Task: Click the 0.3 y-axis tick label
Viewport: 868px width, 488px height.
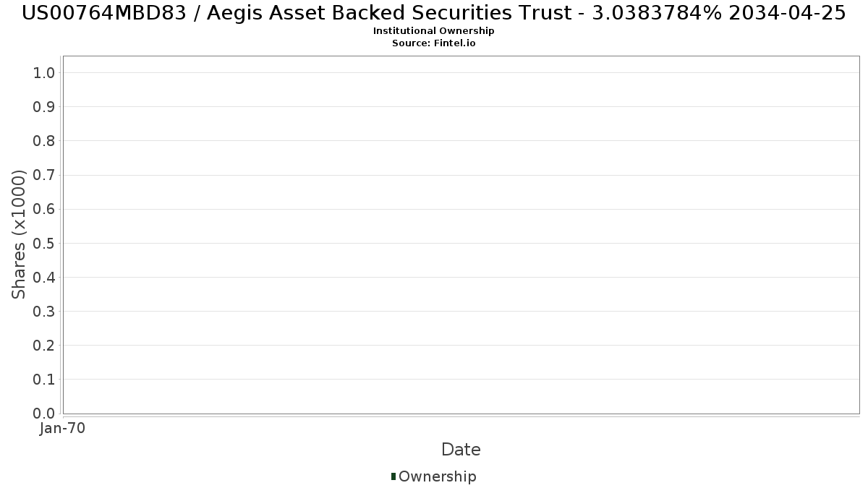Action: (44, 311)
